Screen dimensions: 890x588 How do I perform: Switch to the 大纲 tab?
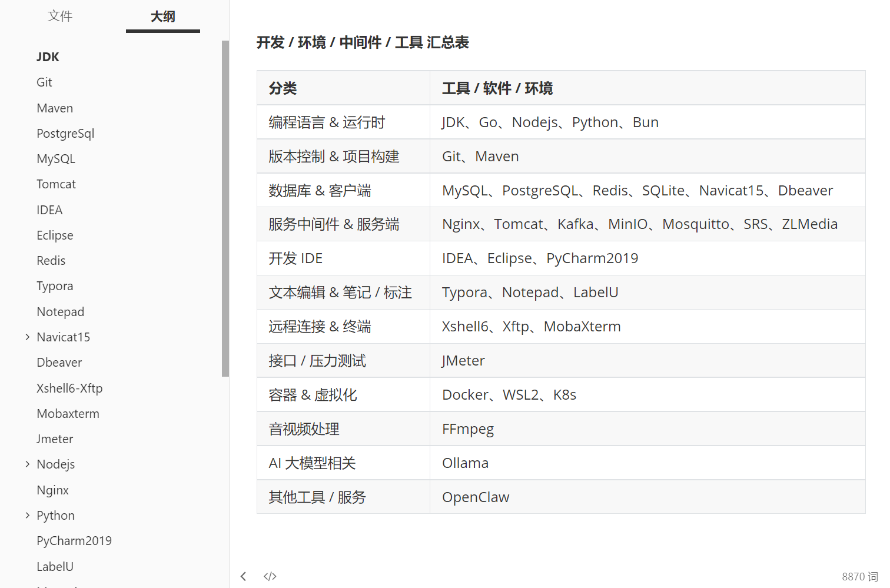pyautogui.click(x=163, y=16)
